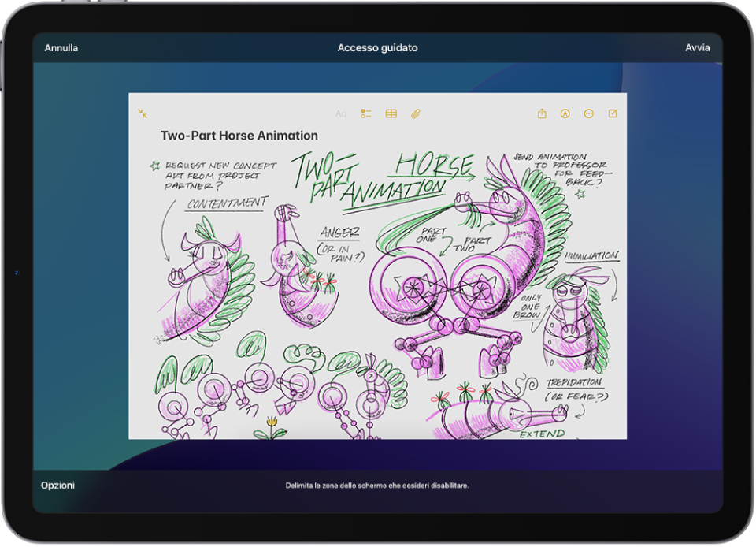Select the checklist icon in Notes toolbar
The image size is (756, 547).
366,113
